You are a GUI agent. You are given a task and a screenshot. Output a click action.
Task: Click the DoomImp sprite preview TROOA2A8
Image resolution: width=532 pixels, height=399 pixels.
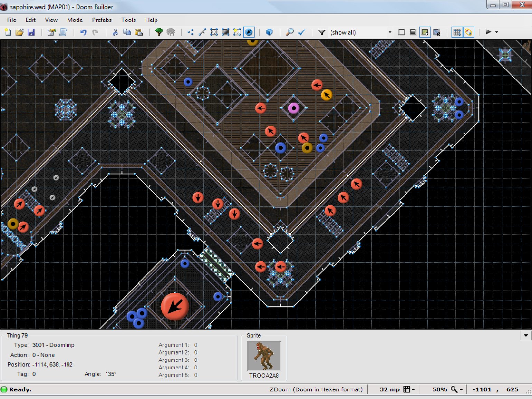click(264, 356)
